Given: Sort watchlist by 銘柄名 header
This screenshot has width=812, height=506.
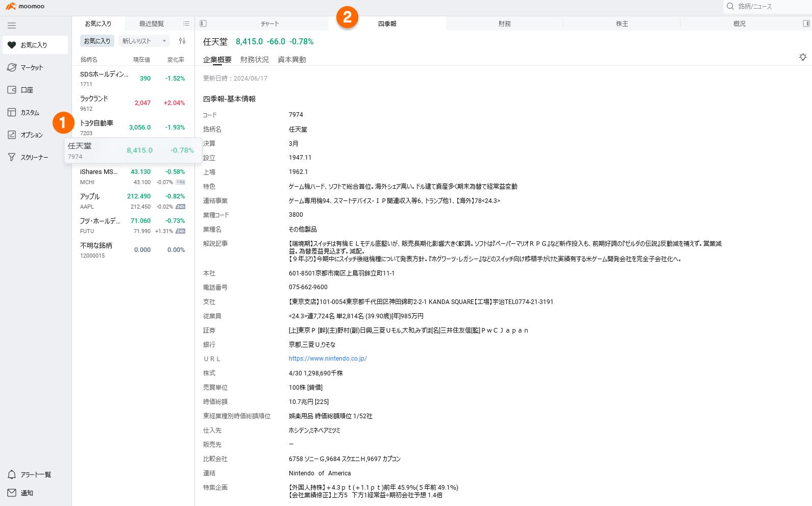Looking at the screenshot, I should (89, 60).
